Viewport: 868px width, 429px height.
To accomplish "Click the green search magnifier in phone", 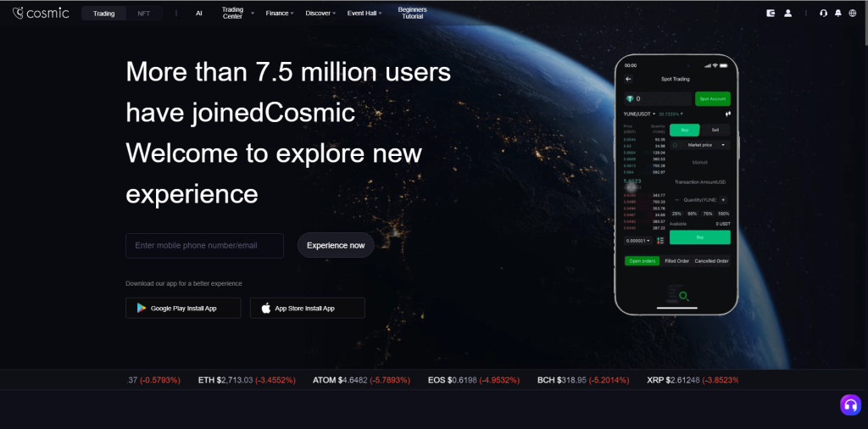I will tap(684, 296).
